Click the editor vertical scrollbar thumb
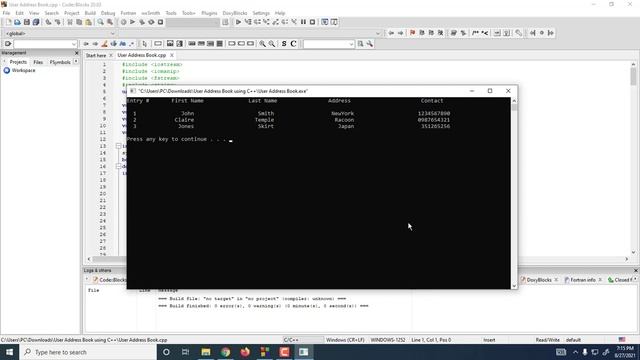The height and width of the screenshot is (360, 640). [633, 76]
